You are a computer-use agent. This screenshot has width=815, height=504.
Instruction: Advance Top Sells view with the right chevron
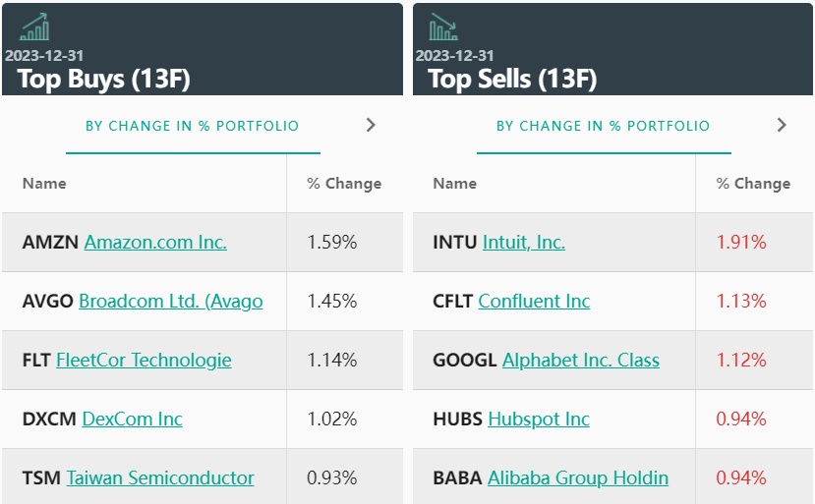[x=782, y=125]
